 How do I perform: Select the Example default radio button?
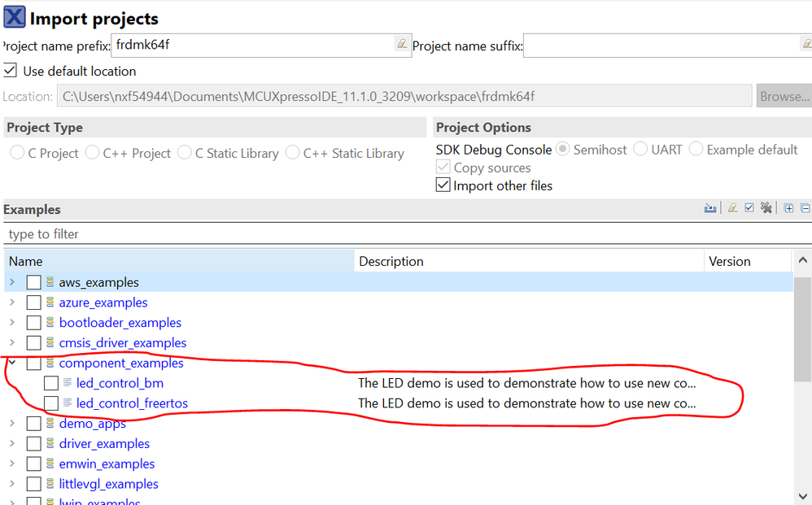point(696,149)
